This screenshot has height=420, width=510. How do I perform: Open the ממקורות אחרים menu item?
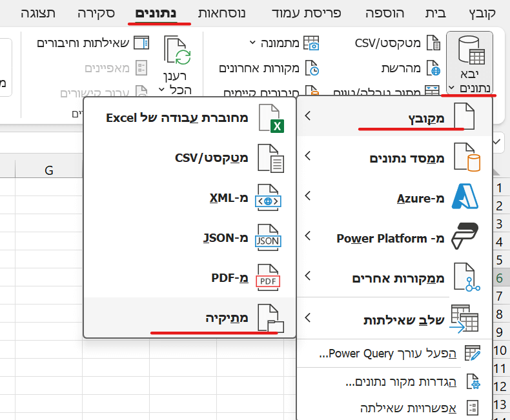[x=394, y=277]
